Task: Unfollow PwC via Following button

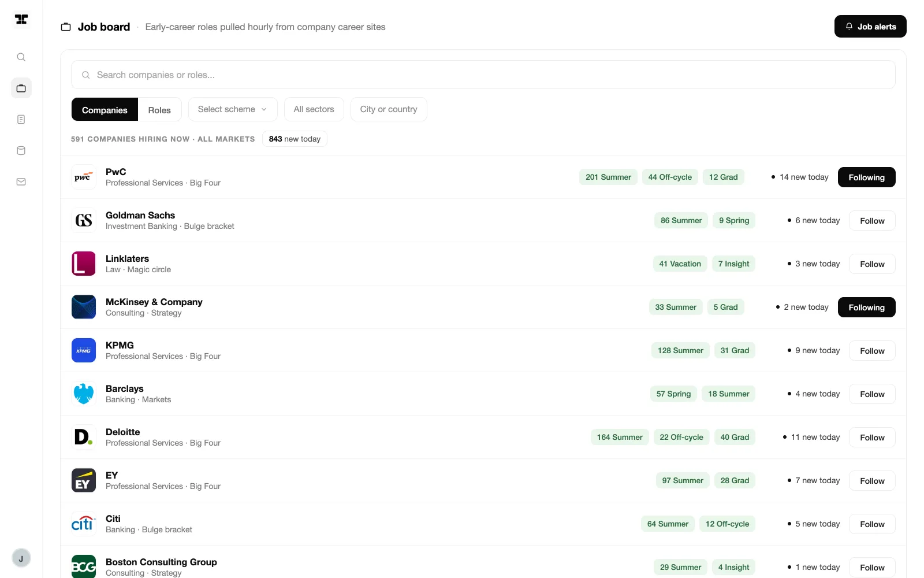Action: coord(866,177)
